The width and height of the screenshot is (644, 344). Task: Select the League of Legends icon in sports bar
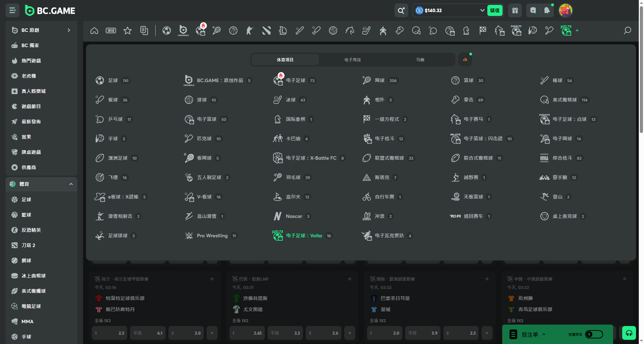(283, 30)
